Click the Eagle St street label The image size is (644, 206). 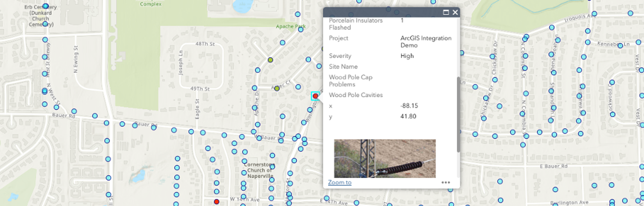click(197, 109)
